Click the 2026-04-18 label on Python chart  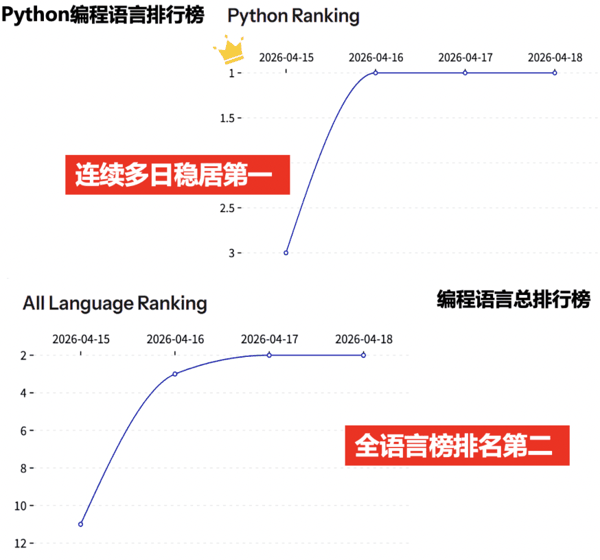554,57
